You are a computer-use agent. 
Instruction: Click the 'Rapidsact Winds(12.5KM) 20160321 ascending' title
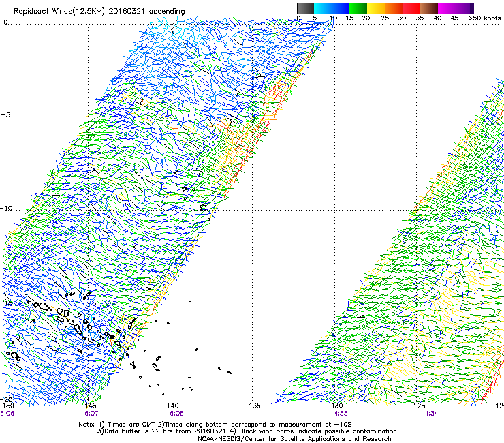(99, 12)
